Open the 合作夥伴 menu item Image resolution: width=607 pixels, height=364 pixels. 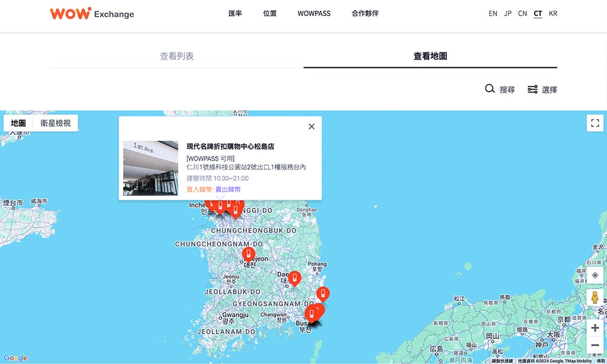pos(365,13)
